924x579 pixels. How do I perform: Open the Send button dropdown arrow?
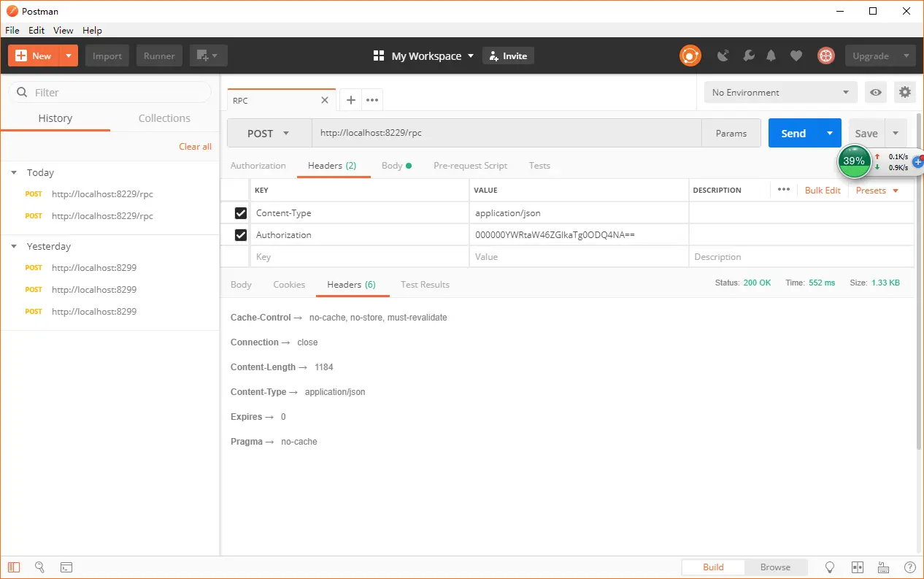[x=830, y=133]
